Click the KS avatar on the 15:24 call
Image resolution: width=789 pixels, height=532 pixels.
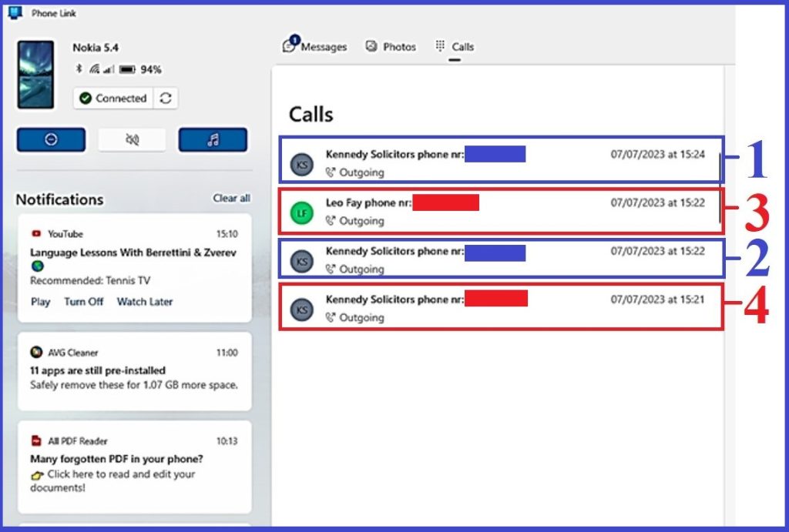[x=302, y=164]
